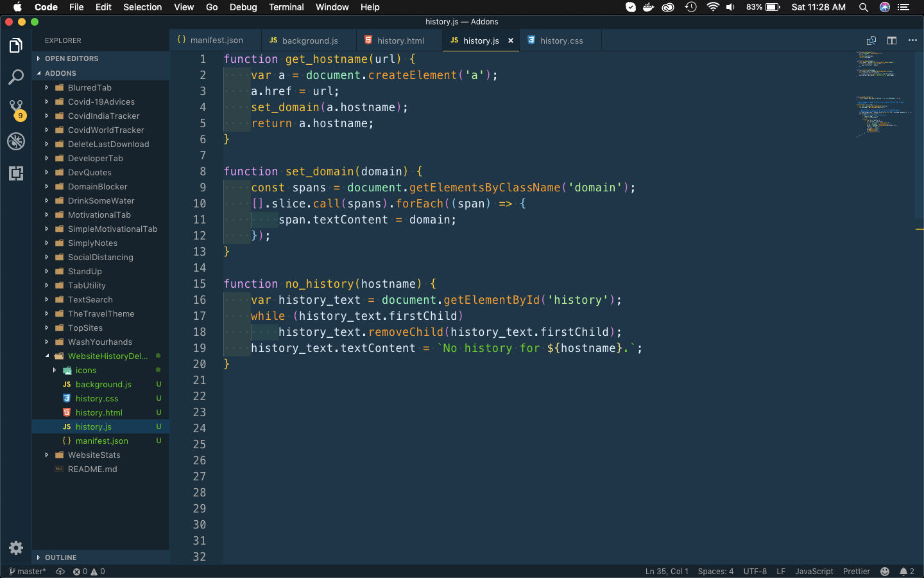Viewport: 924px width, 578px height.
Task: Expand the TopSites folder
Action: click(101, 328)
